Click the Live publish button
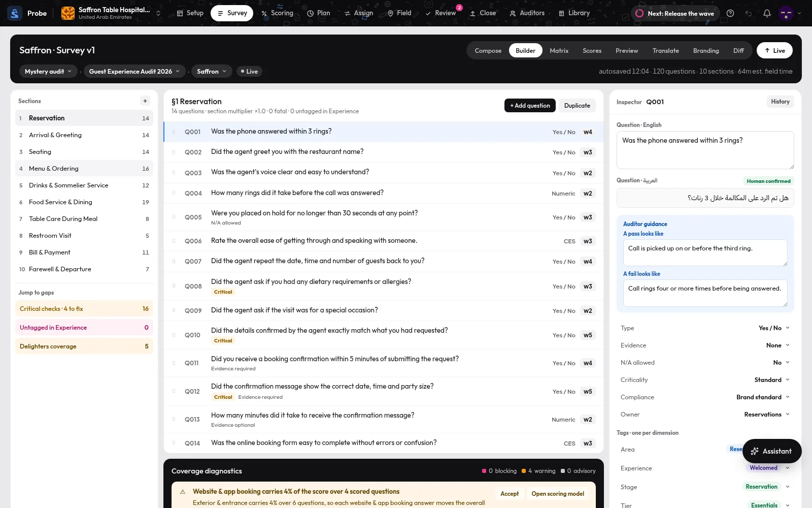The image size is (812, 508). pos(774,50)
